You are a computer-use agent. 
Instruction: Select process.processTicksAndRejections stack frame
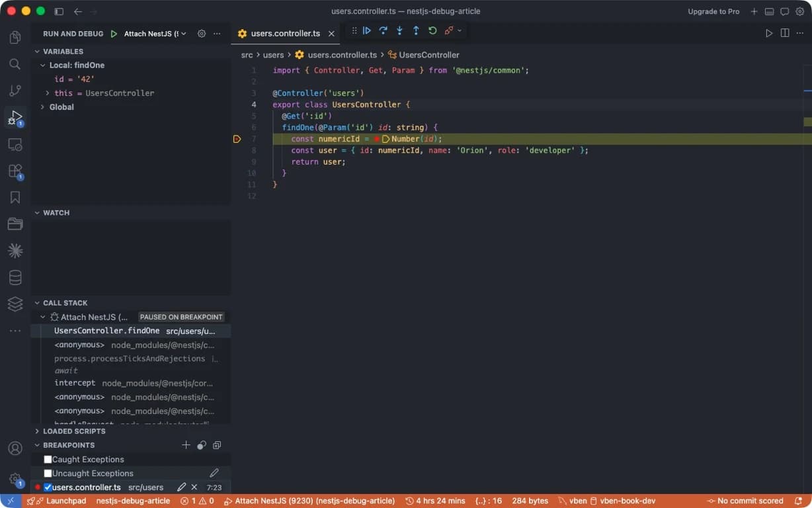coord(131,359)
